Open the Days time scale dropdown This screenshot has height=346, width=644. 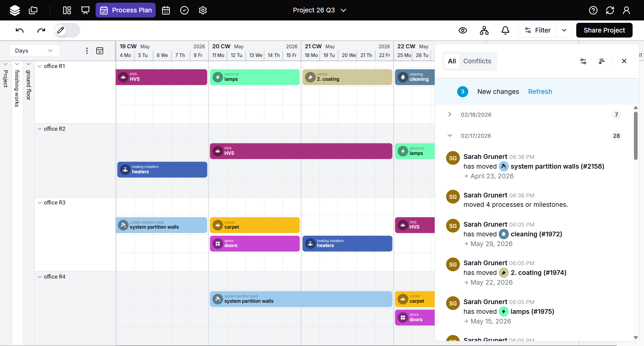pos(34,51)
